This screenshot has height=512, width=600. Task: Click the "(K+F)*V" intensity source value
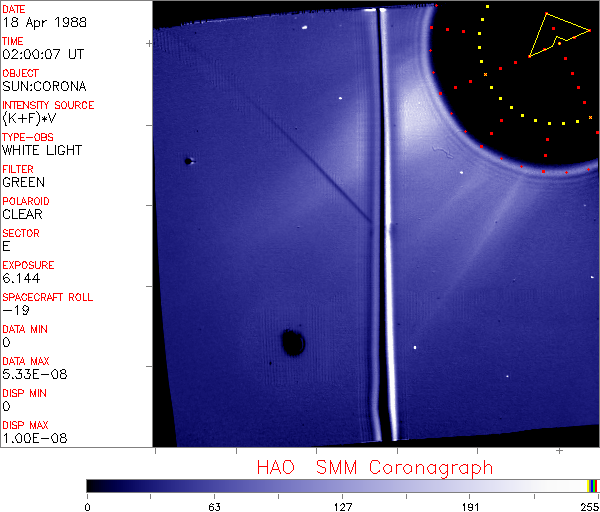coord(29,118)
